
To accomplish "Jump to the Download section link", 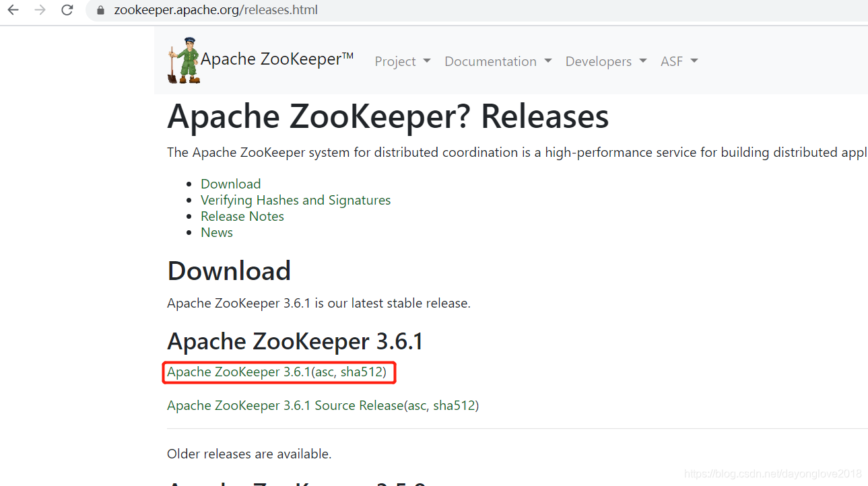I will [x=230, y=184].
